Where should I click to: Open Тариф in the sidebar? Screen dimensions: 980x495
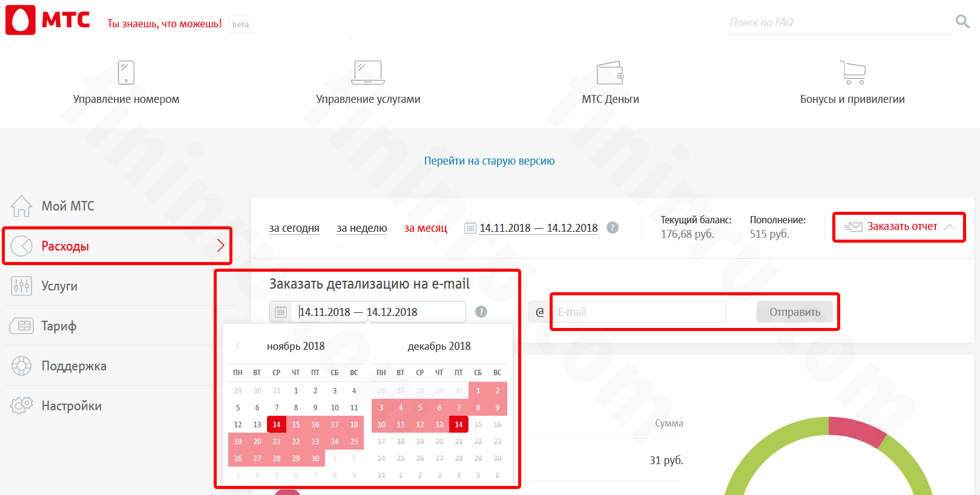click(x=59, y=326)
